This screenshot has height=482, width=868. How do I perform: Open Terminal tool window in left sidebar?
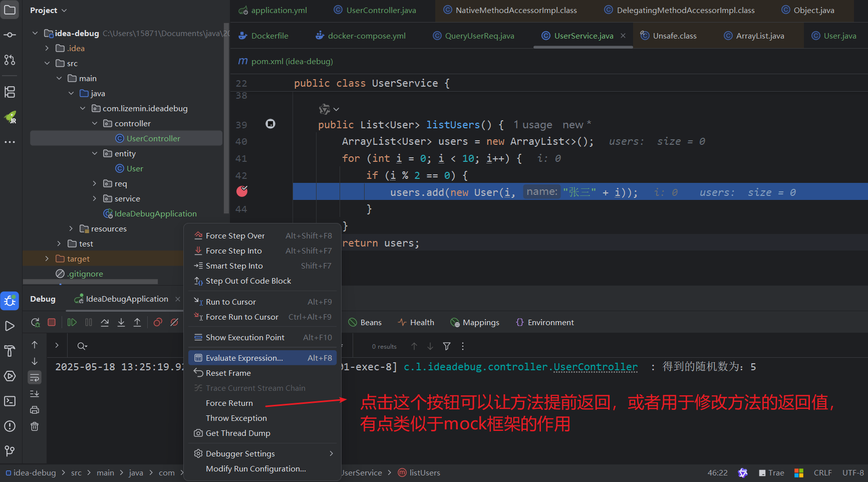click(x=10, y=401)
